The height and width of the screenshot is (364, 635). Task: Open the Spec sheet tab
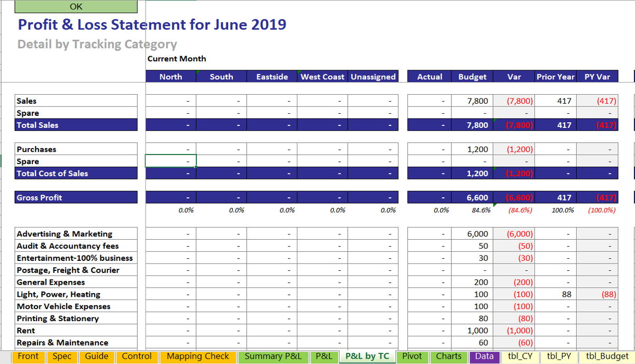(62, 357)
